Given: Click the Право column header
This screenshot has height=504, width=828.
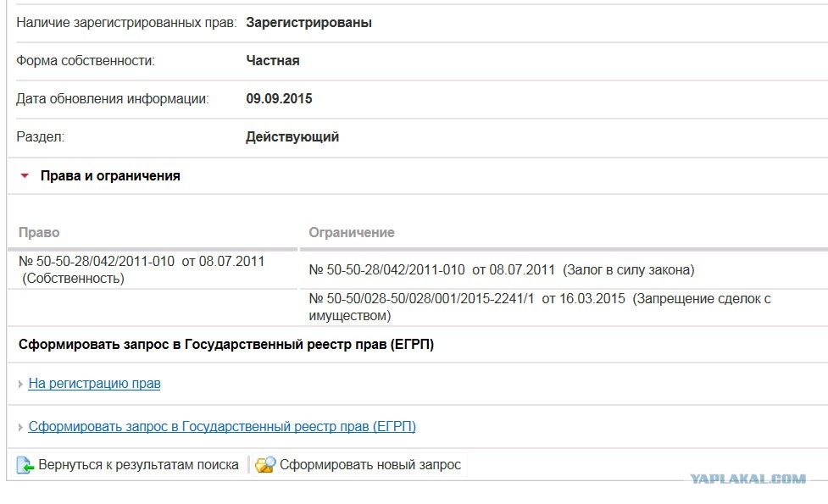Looking at the screenshot, I should [x=39, y=232].
